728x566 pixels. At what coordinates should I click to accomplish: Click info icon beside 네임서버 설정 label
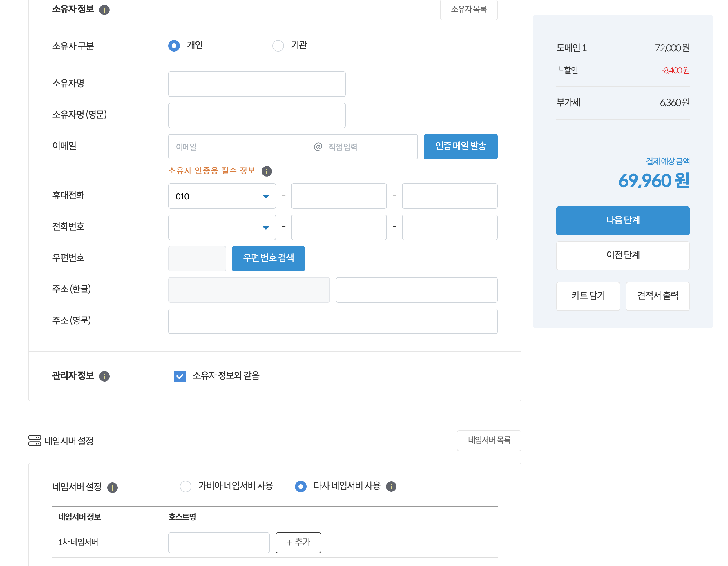click(112, 488)
